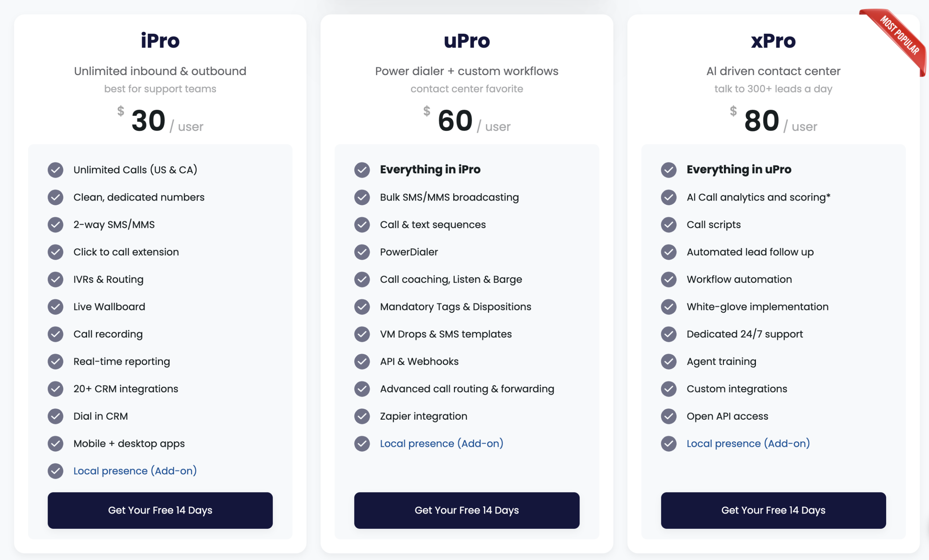Click the checkmark next to Agent training
The height and width of the screenshot is (560, 929).
[668, 362]
